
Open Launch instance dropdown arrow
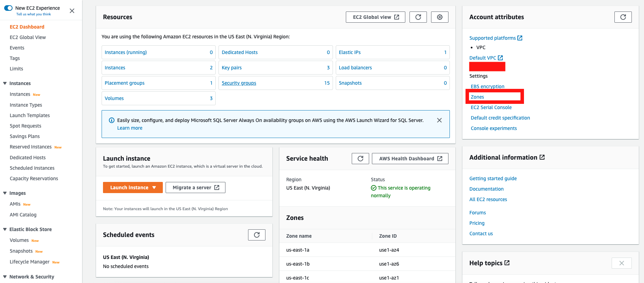154,188
